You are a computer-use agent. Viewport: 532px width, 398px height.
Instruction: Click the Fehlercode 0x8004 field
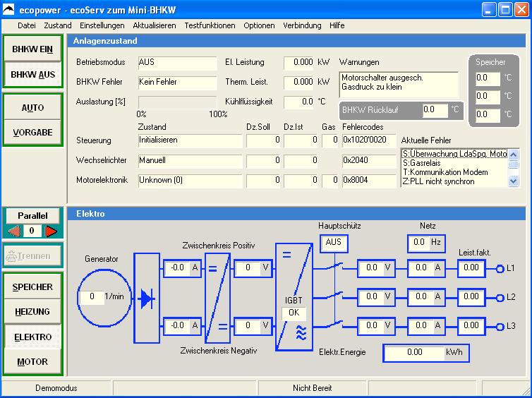369,181
